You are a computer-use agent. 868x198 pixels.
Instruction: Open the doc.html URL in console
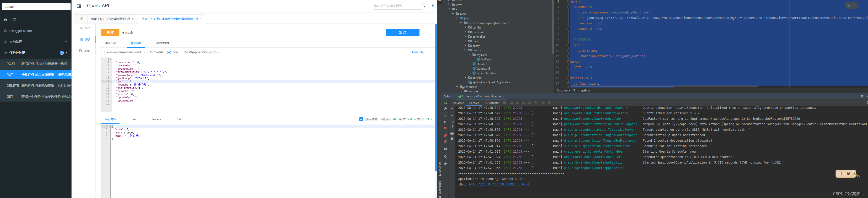click(499, 185)
